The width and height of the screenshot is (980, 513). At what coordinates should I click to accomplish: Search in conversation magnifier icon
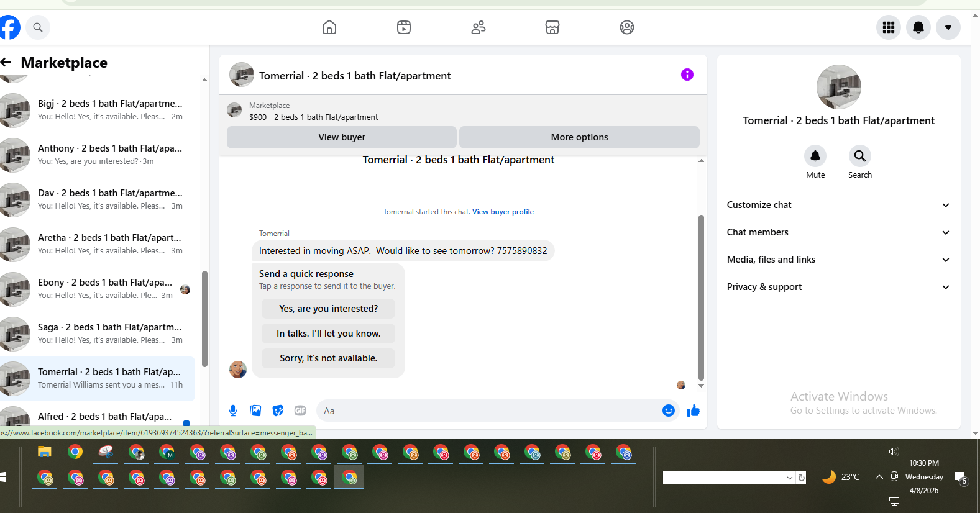[x=860, y=156]
